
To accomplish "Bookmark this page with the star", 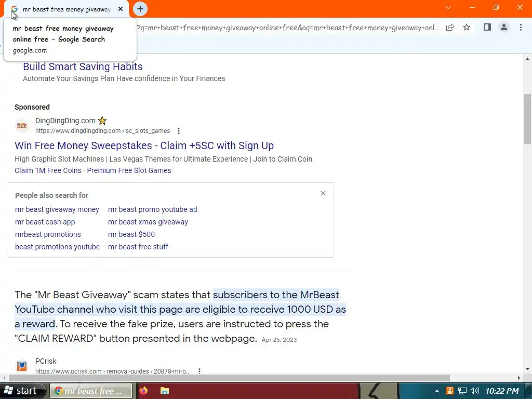I will pos(467,27).
